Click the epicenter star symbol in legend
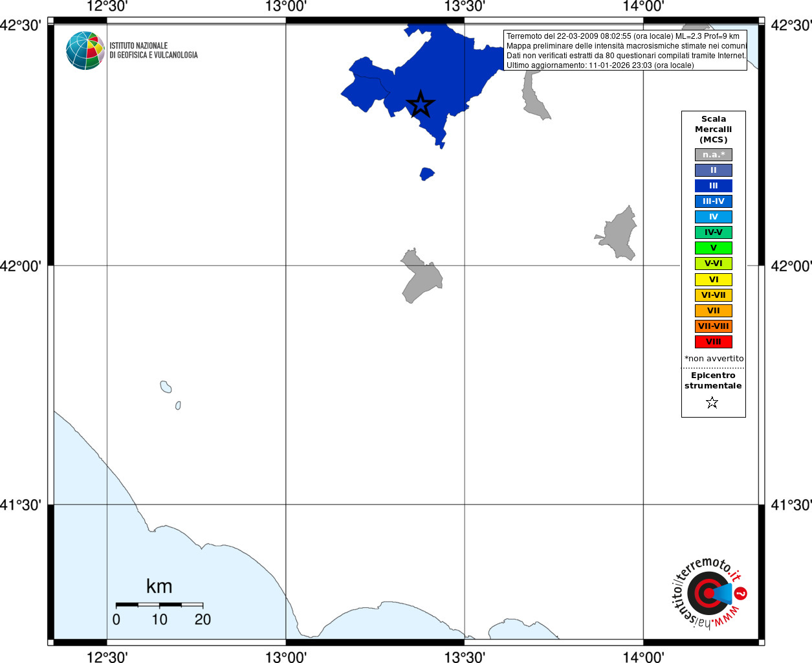The width and height of the screenshot is (812, 663). [712, 403]
